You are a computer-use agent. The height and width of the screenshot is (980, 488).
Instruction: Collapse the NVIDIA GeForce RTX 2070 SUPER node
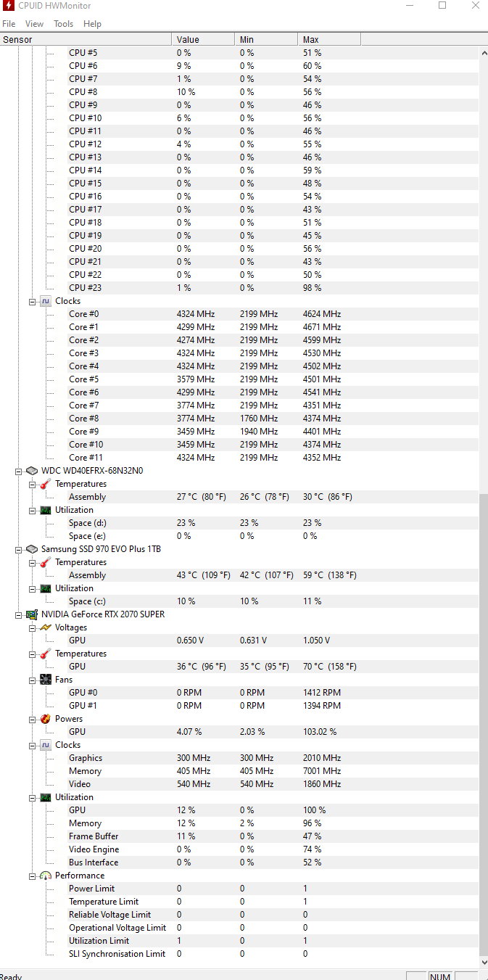[20, 614]
